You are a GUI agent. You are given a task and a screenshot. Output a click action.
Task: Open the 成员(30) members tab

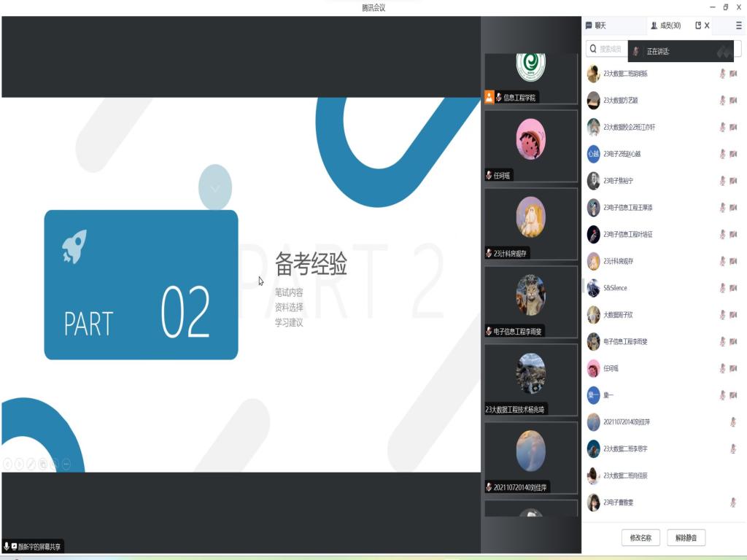point(665,26)
